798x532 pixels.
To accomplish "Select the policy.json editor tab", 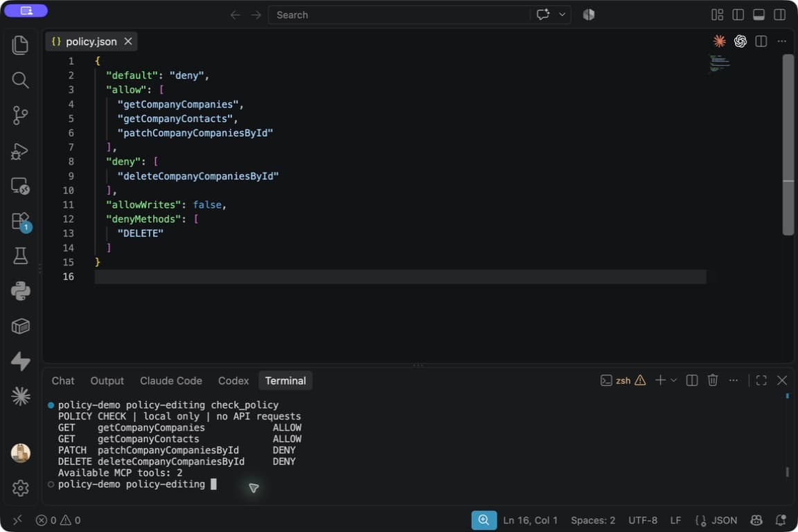I will pos(91,42).
